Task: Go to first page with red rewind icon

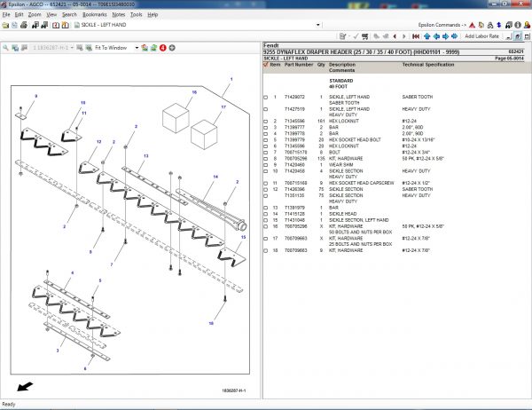Action: click(416, 36)
